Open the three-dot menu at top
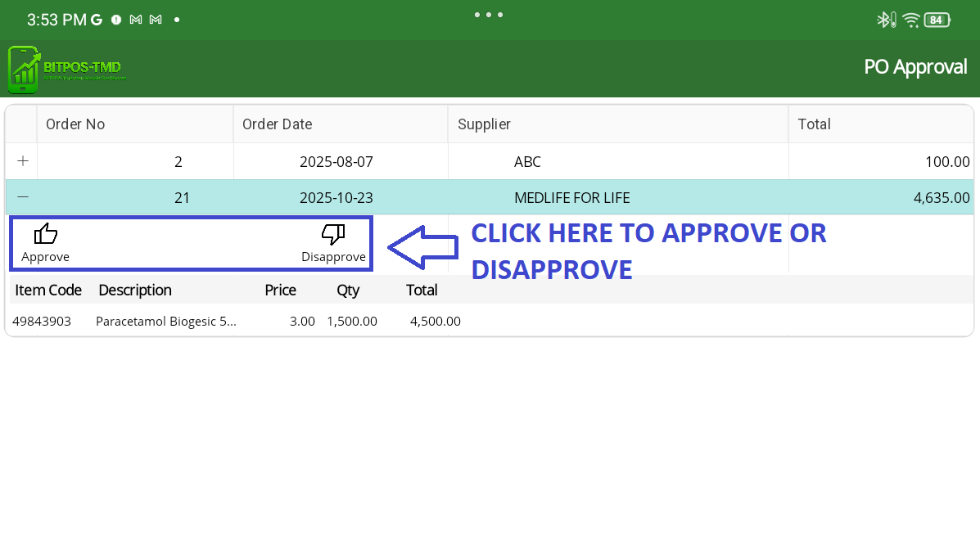The height and width of the screenshot is (554, 980). 489,15
